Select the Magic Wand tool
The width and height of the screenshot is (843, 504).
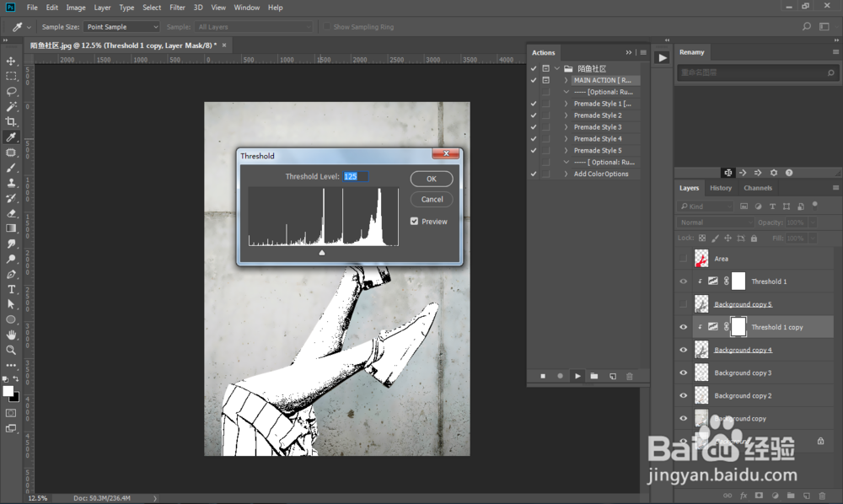coord(11,106)
